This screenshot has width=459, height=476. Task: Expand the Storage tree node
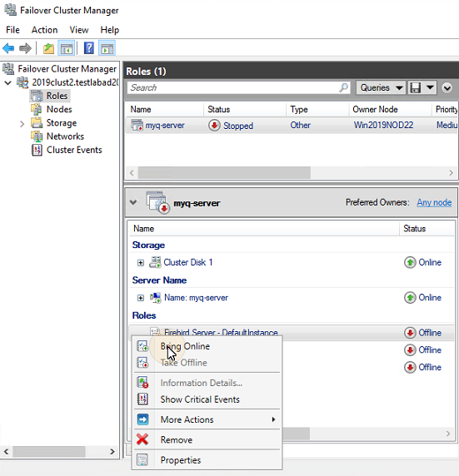pos(22,123)
